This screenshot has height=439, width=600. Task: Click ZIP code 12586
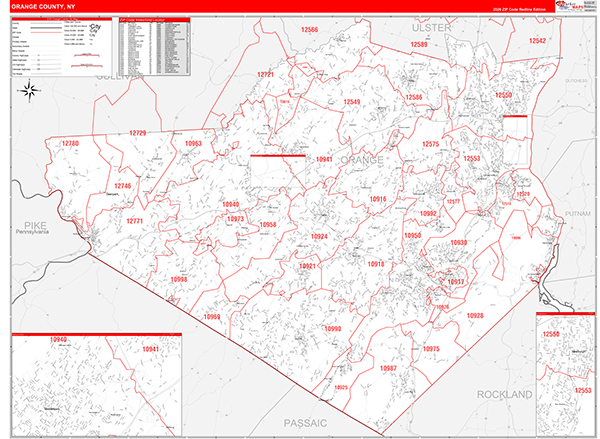[414, 97]
